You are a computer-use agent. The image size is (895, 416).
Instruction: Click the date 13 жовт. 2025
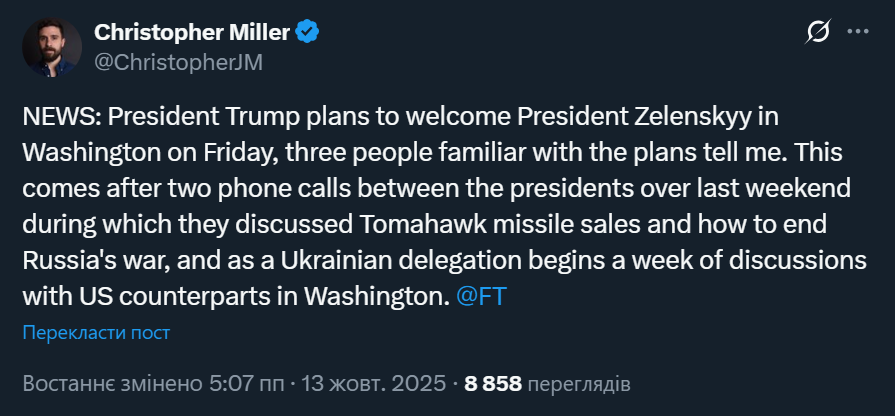coord(373,383)
